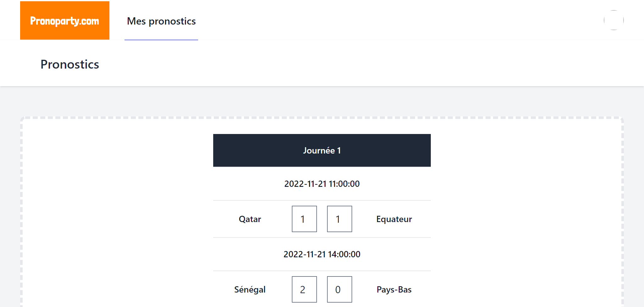Click the gray background below the header
This screenshot has width=644, height=307.
pyautogui.click(x=322, y=101)
